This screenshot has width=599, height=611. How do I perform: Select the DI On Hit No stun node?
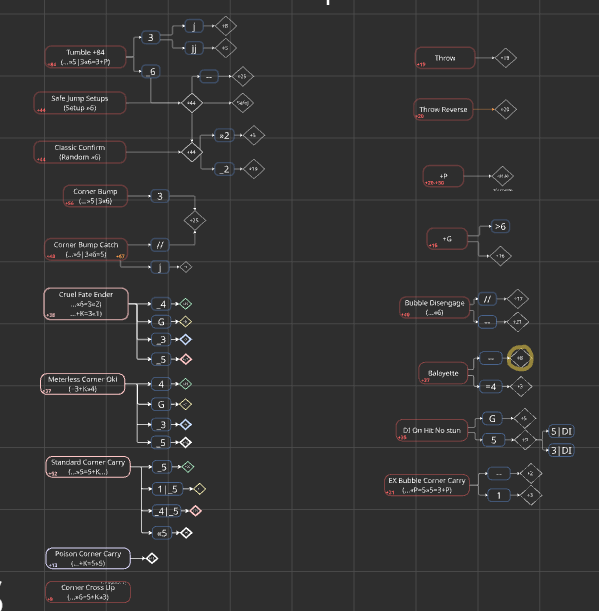tap(432, 430)
